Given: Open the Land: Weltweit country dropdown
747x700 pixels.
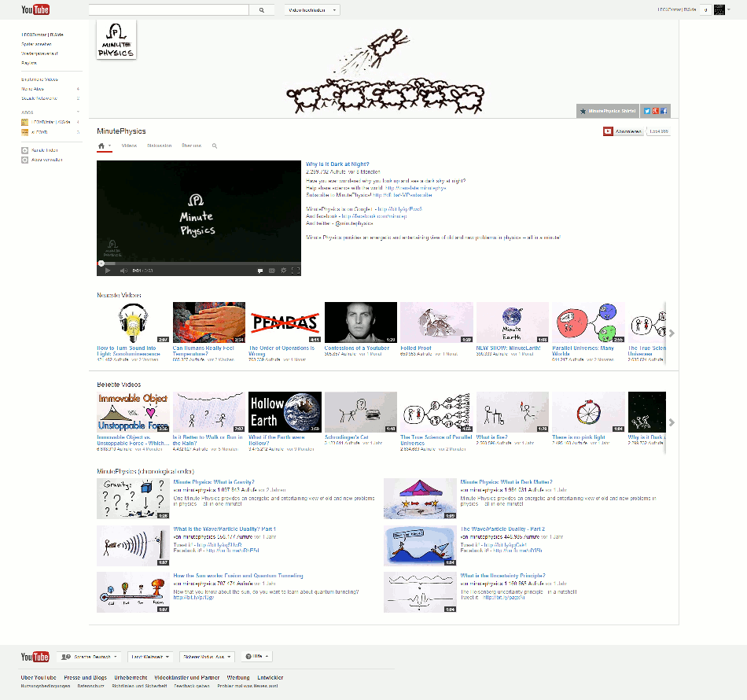Looking at the screenshot, I should click(x=150, y=657).
